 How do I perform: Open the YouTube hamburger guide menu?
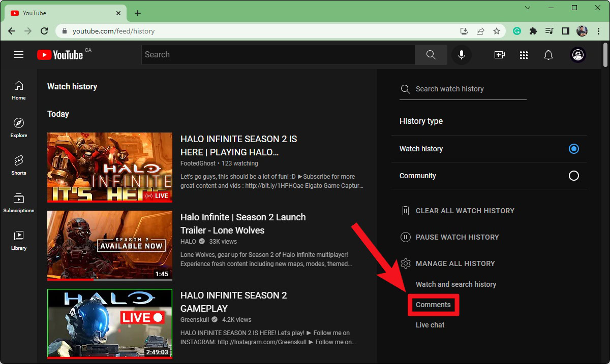[19, 55]
